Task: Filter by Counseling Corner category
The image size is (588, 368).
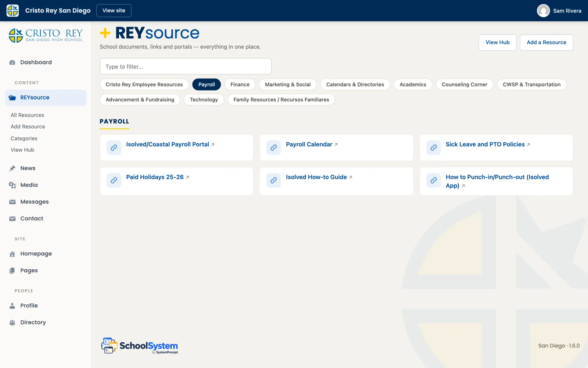Action: coord(465,85)
